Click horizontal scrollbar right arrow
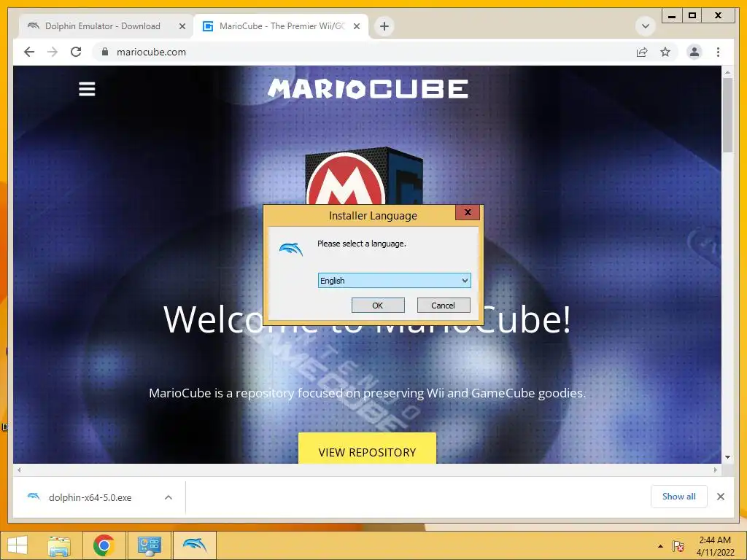 pyautogui.click(x=716, y=470)
